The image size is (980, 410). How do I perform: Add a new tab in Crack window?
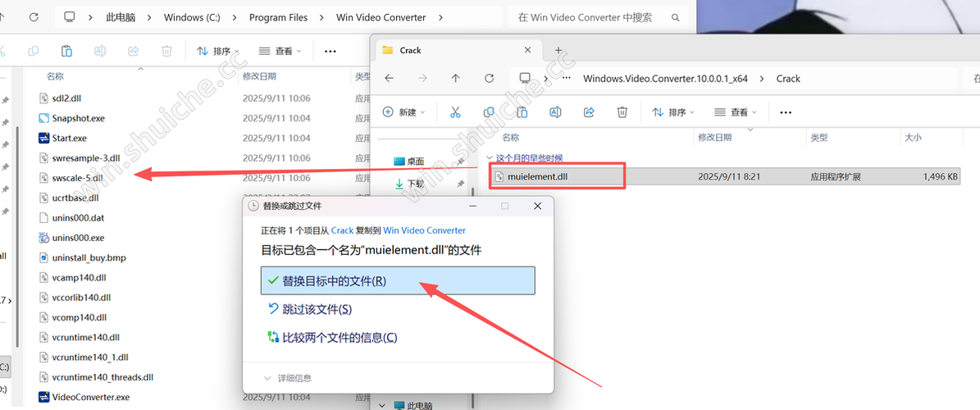click(x=558, y=50)
